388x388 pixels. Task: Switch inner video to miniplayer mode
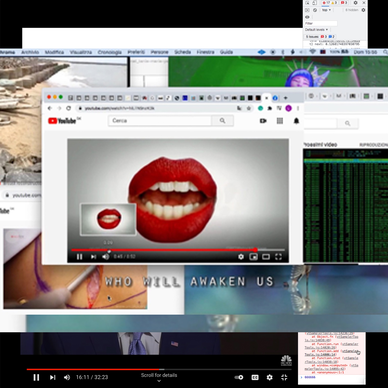click(x=254, y=257)
